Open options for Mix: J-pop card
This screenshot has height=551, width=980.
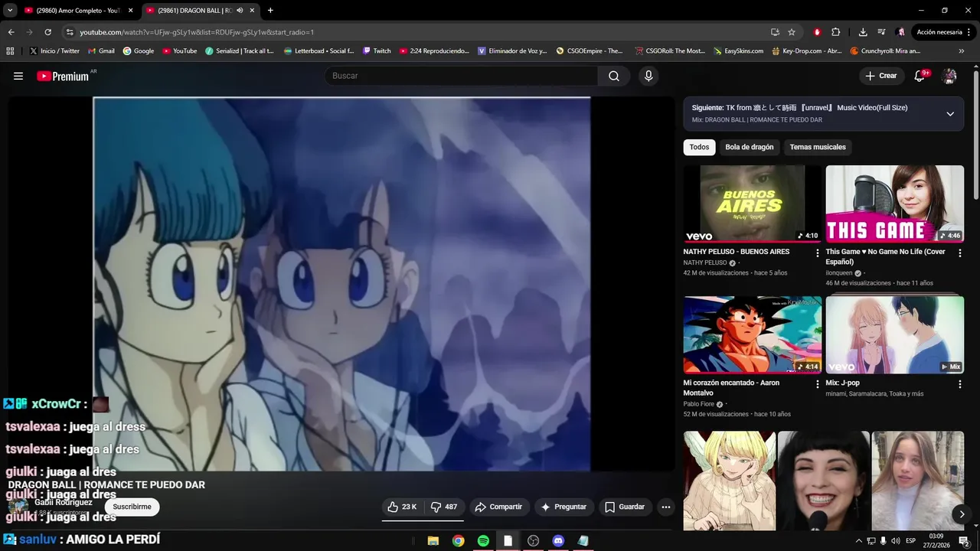click(x=959, y=384)
